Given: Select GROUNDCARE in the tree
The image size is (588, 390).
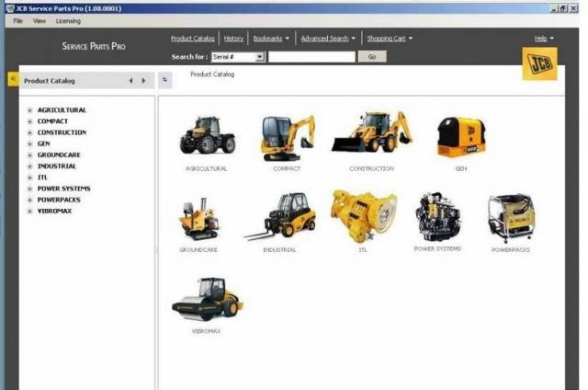Looking at the screenshot, I should (x=59, y=155).
